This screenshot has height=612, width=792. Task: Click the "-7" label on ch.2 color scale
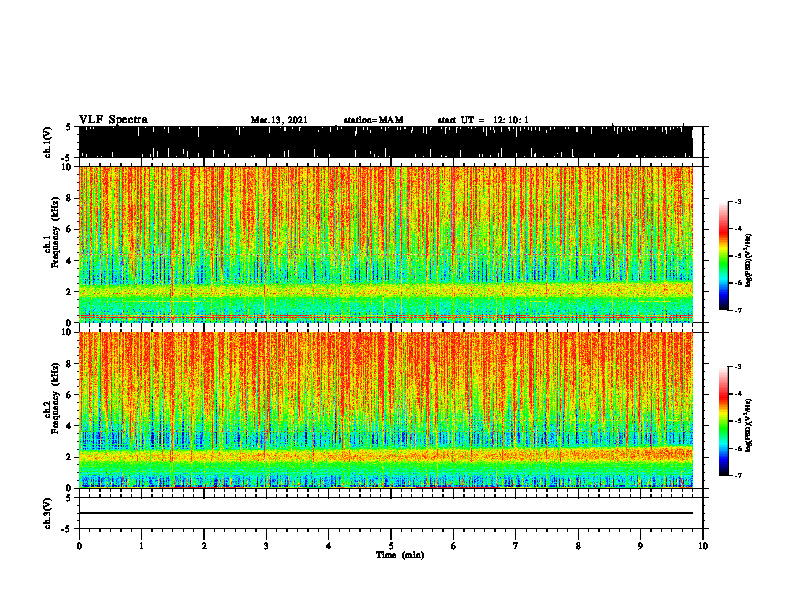(738, 475)
